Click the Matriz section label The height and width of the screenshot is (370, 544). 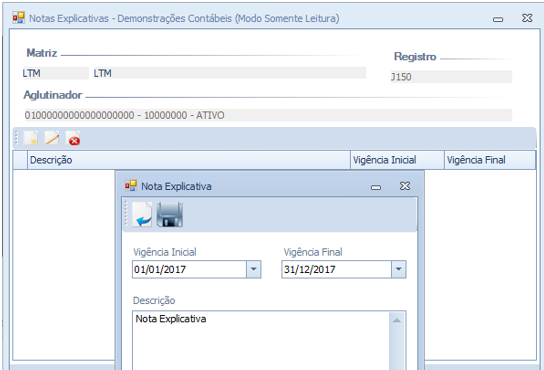[42, 53]
